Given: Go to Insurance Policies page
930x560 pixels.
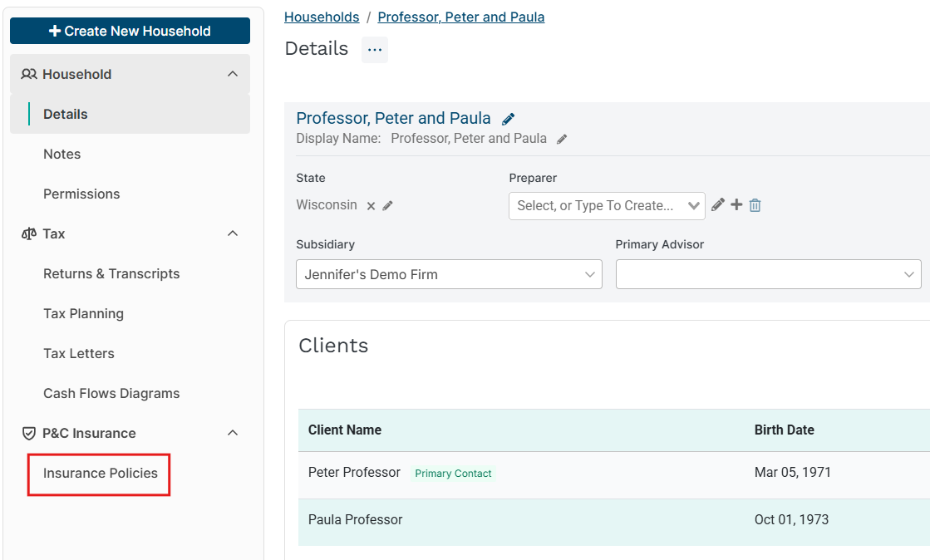Looking at the screenshot, I should pos(101,474).
